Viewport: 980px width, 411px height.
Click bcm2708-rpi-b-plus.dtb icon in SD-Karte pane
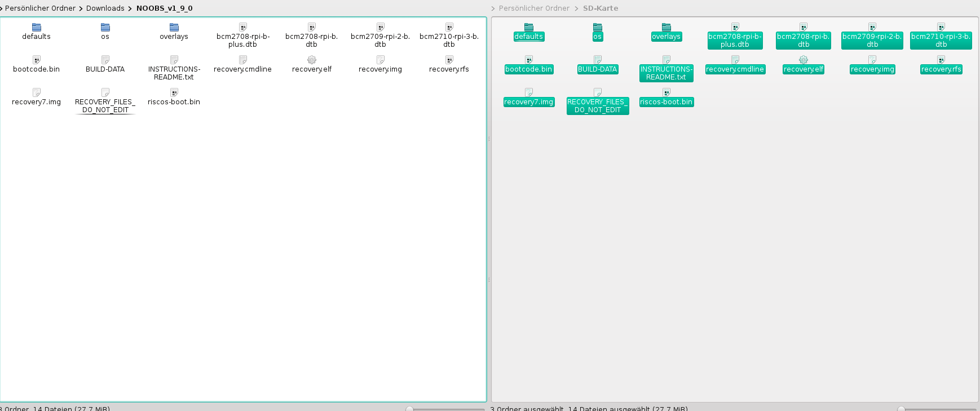[735, 27]
